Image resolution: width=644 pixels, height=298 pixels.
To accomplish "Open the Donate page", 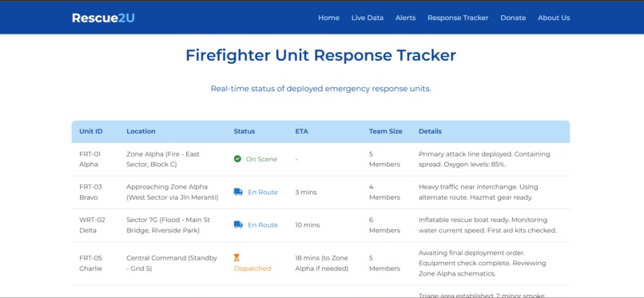I will (513, 18).
